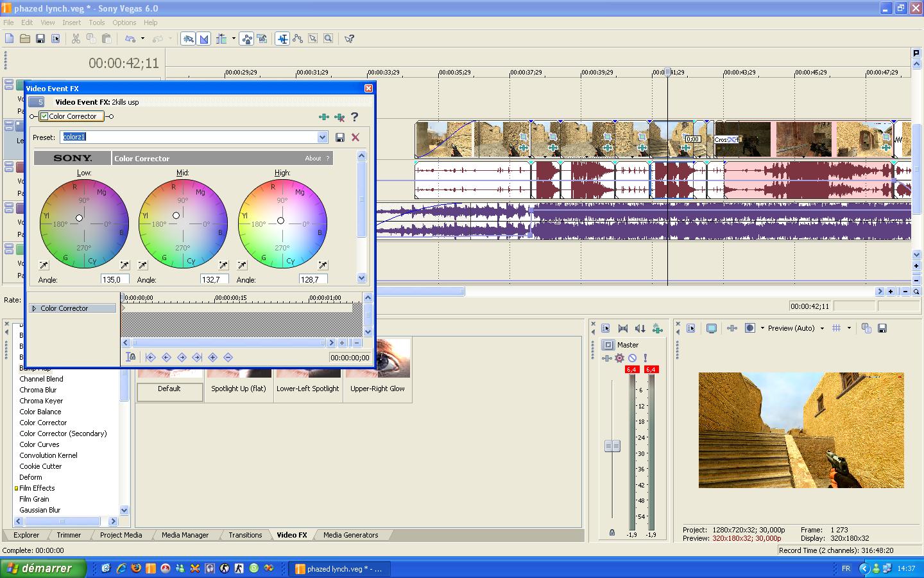Click Plug-In Chain icon in Video Event FX
Viewport: 924px width, 578px height.
click(x=324, y=117)
